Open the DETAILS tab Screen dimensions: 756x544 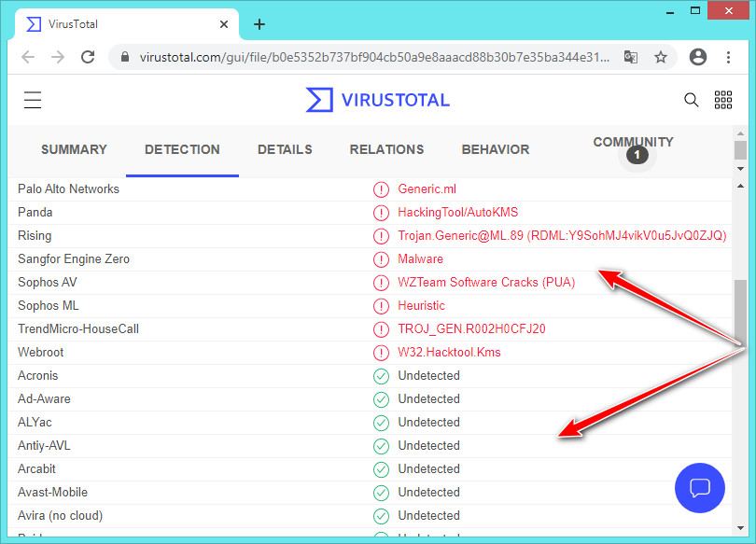tap(285, 149)
